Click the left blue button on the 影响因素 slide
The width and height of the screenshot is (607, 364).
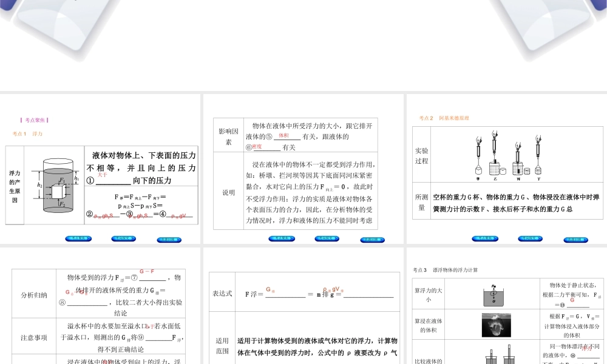282,238
